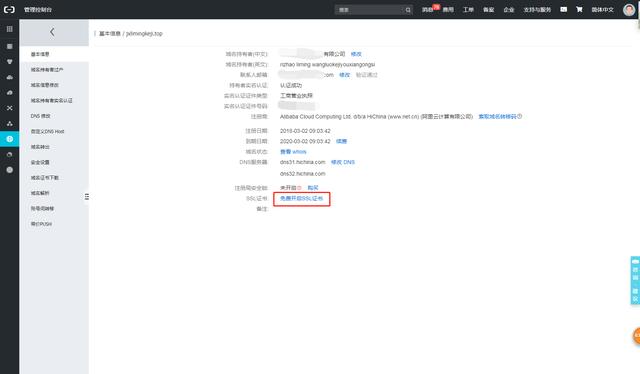This screenshot has height=374, width=640.
Task: Open the shopping cart icon in top bar
Action: (579, 9)
